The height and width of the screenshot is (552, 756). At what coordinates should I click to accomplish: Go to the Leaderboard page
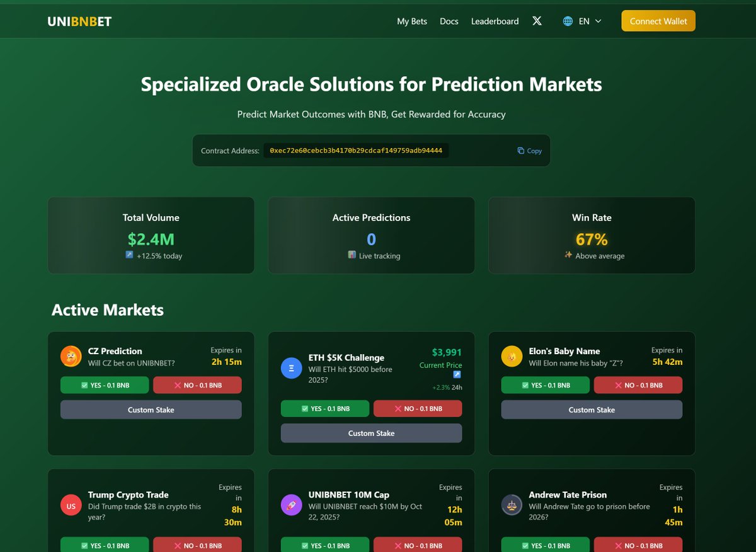point(495,21)
